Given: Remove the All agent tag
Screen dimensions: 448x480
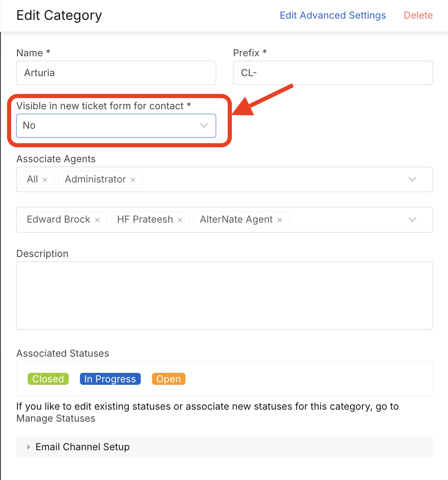Looking at the screenshot, I should click(45, 180).
